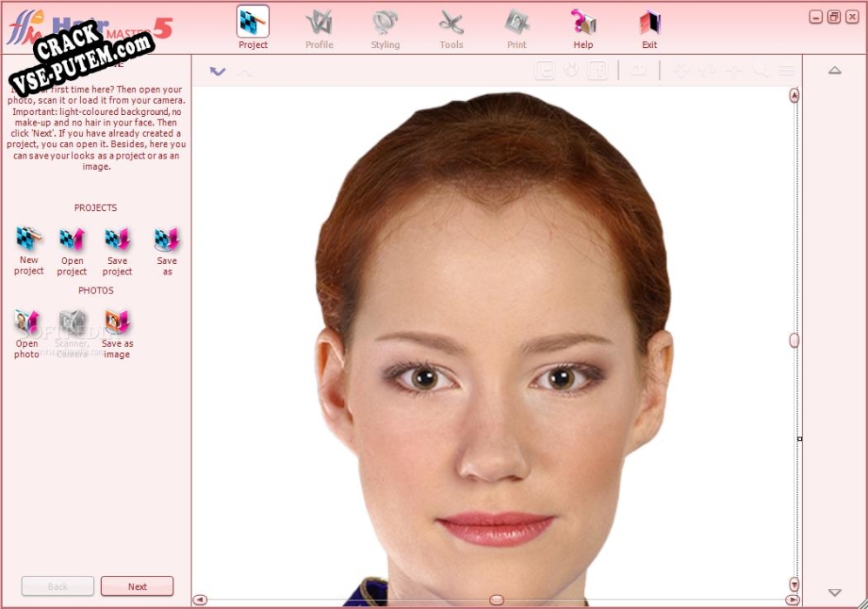This screenshot has width=868, height=609.
Task: Click the horizontal scrollbar right arrow
Action: 792,600
